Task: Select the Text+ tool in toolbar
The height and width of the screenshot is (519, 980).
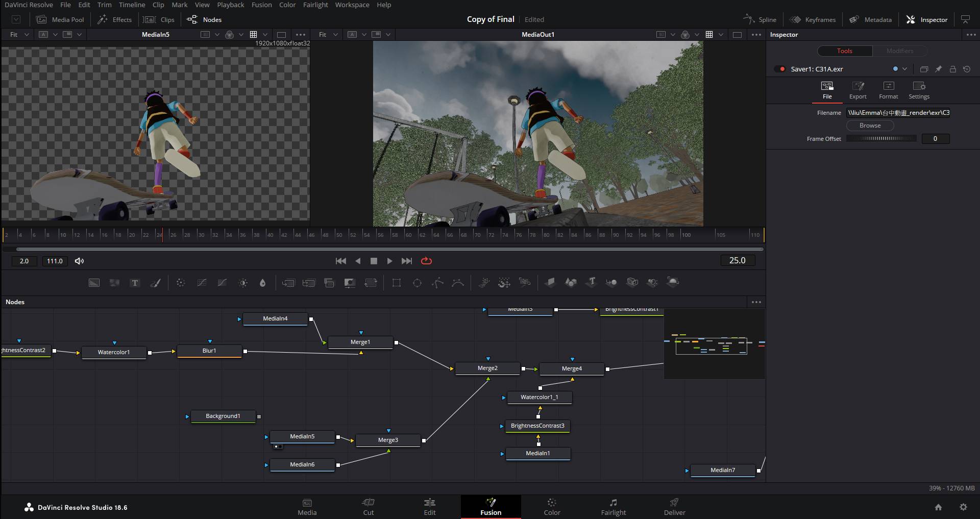Action: tap(135, 283)
